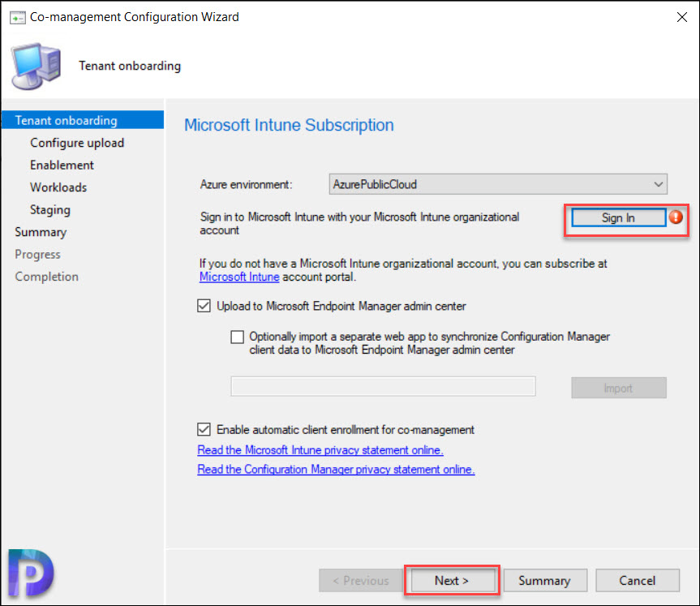Click the Next button

[452, 581]
